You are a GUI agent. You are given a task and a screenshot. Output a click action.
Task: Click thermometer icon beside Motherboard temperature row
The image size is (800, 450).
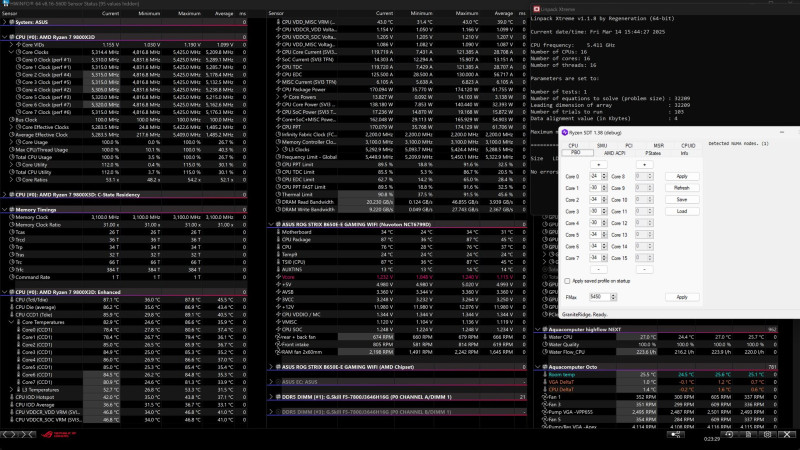278,232
